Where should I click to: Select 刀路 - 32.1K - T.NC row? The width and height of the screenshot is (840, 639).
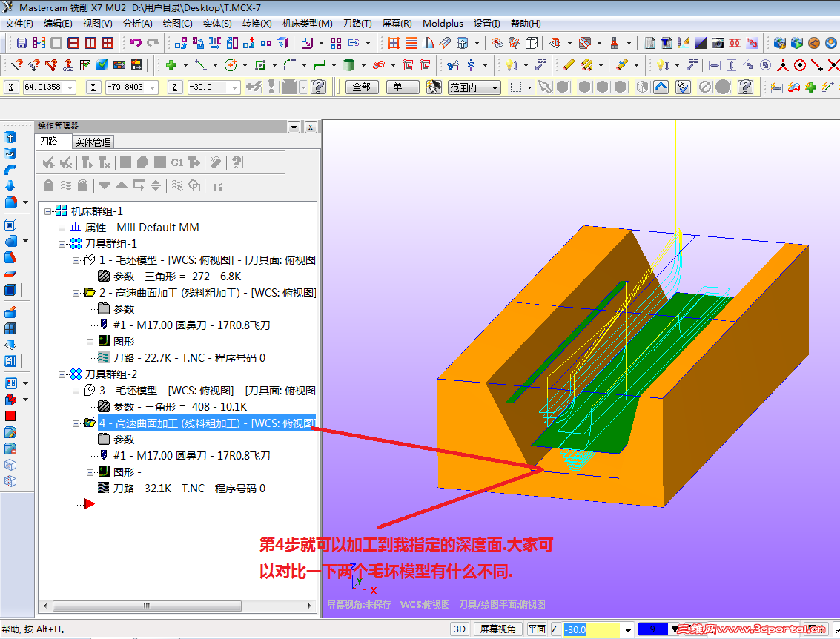pyautogui.click(x=189, y=489)
